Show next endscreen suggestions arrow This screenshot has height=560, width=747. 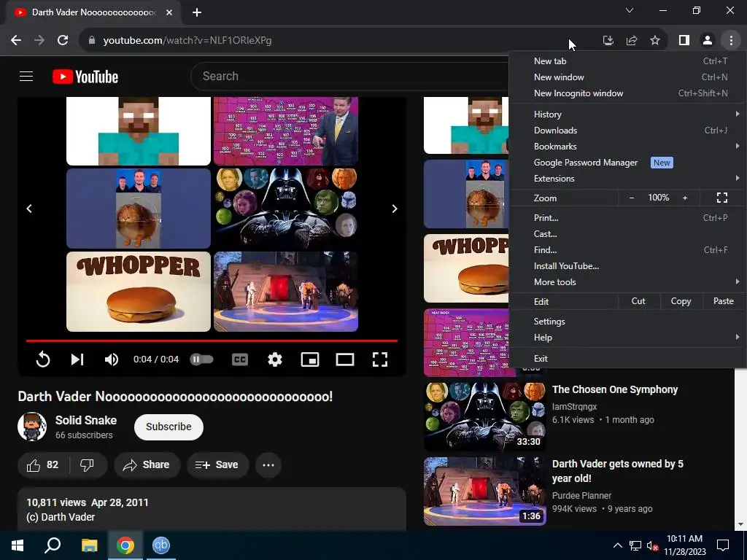[395, 209]
